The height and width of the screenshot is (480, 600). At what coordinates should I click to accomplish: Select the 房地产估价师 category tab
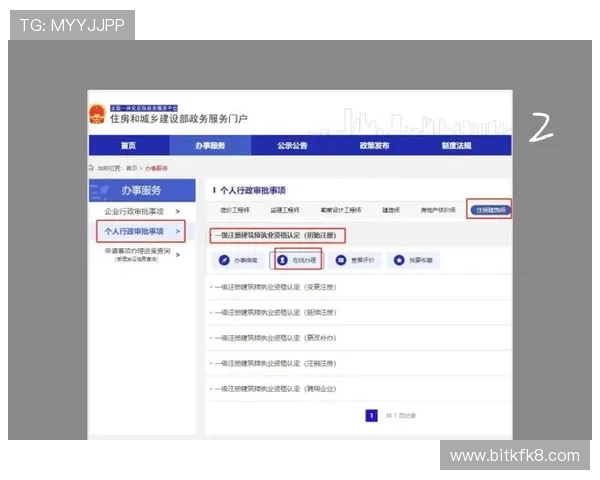tap(438, 210)
